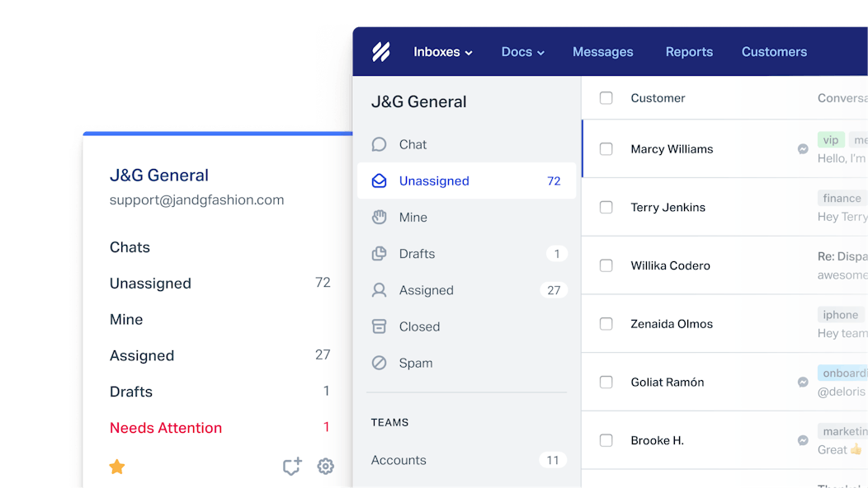
Task: Open the Spam folder in sidebar
Action: click(x=467, y=363)
